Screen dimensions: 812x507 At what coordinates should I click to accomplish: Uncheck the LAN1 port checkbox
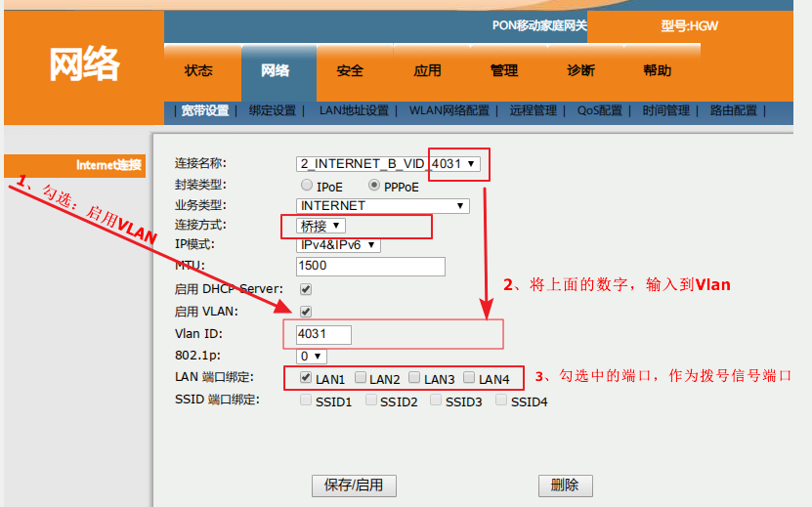[x=306, y=377]
